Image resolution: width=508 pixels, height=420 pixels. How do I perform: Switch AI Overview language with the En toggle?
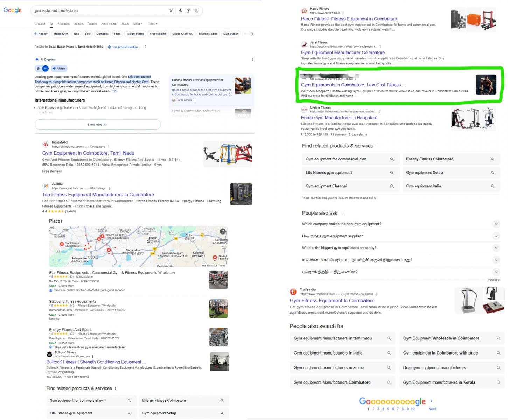tap(45, 68)
